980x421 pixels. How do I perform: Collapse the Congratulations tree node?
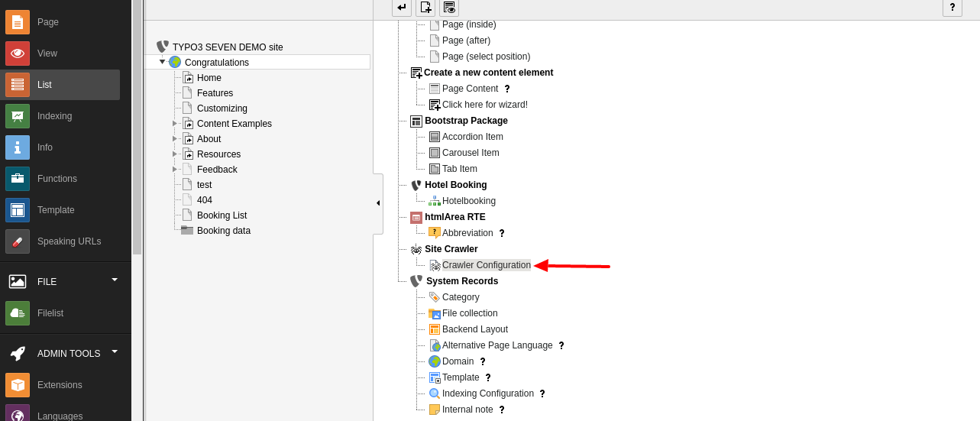point(162,62)
